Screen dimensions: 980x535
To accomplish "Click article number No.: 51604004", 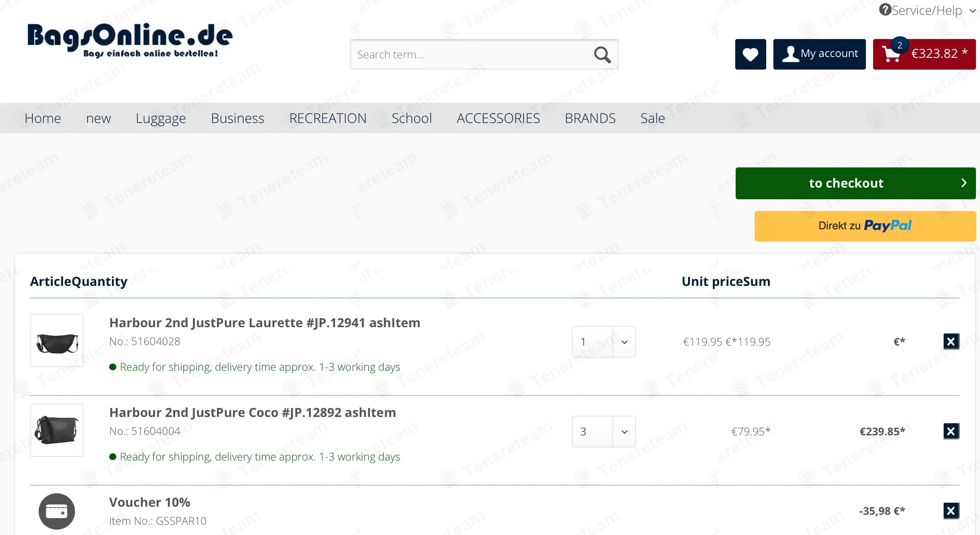I will tap(145, 431).
